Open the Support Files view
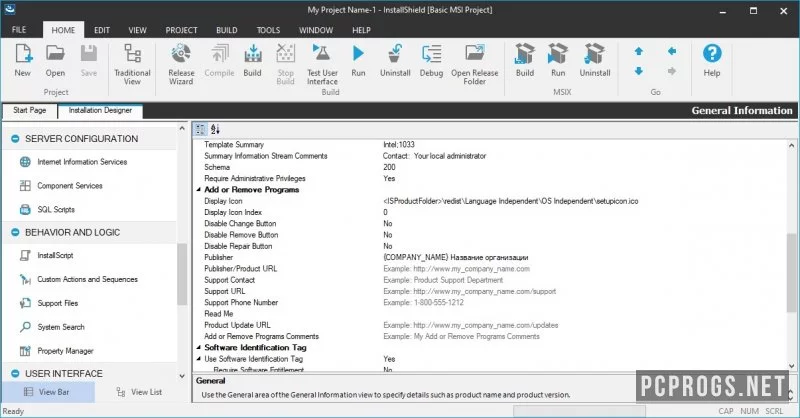The image size is (800, 418). click(57, 303)
